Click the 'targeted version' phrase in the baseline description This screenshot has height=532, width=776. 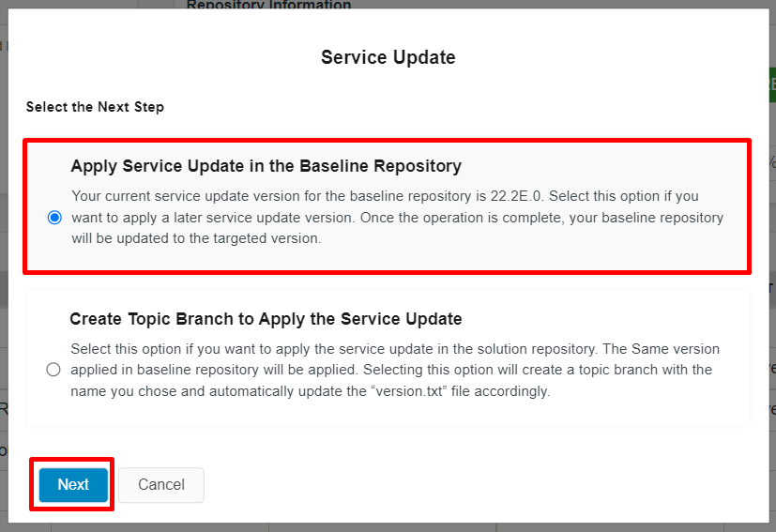[x=270, y=238]
